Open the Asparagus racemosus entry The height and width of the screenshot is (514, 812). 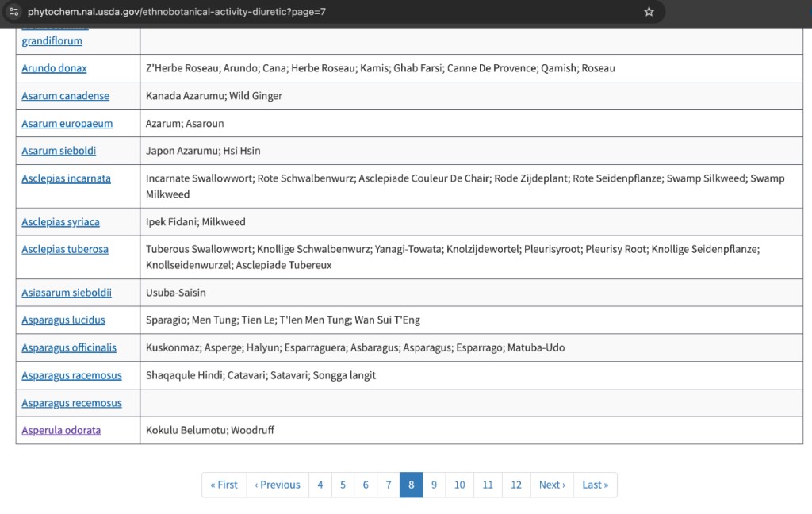(x=71, y=375)
